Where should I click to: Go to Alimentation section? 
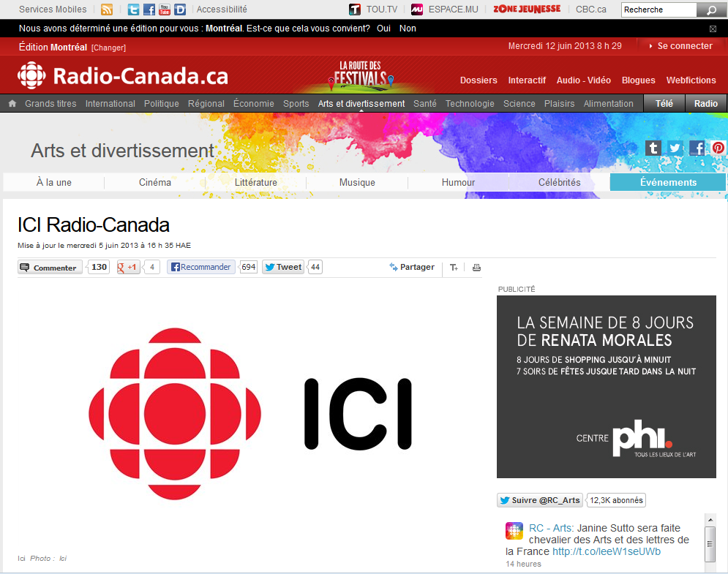tap(608, 104)
